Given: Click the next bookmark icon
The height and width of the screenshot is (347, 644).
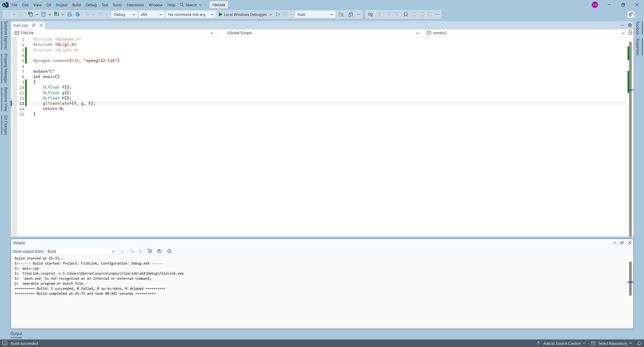Looking at the screenshot, I should click(x=422, y=14).
